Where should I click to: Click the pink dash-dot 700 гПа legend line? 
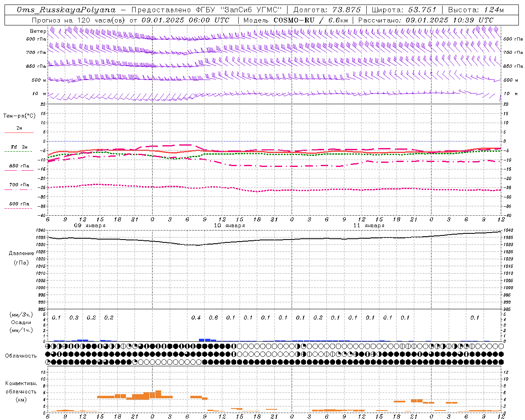click(18, 189)
